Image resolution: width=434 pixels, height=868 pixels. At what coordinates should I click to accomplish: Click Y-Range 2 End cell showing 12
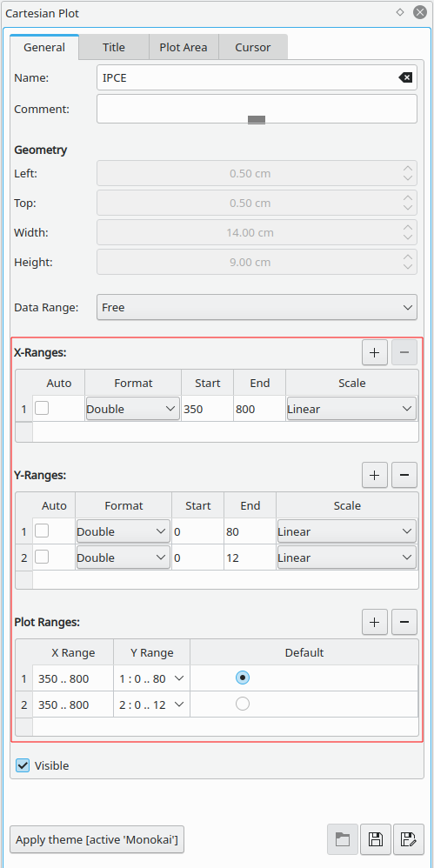pos(250,558)
